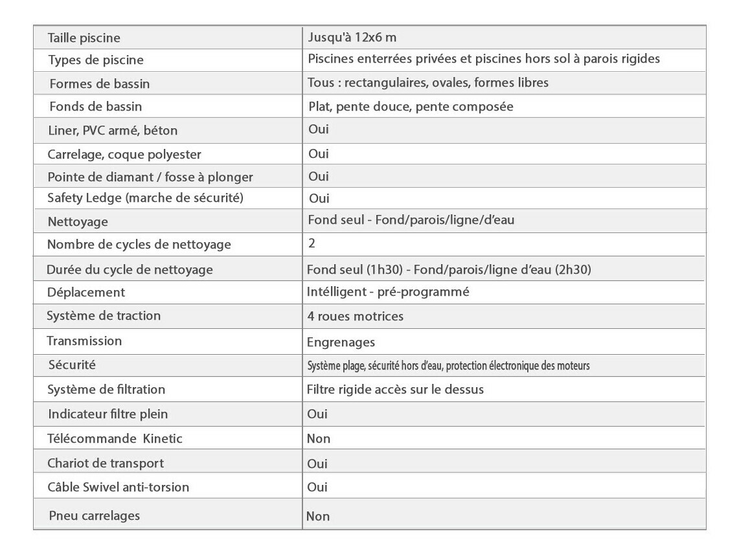Select the '4 roues motrices' cell
This screenshot has height=560, width=750.
point(355,316)
